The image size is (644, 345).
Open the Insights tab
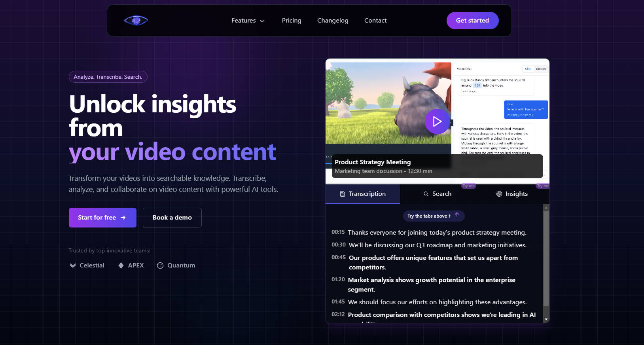(x=512, y=194)
